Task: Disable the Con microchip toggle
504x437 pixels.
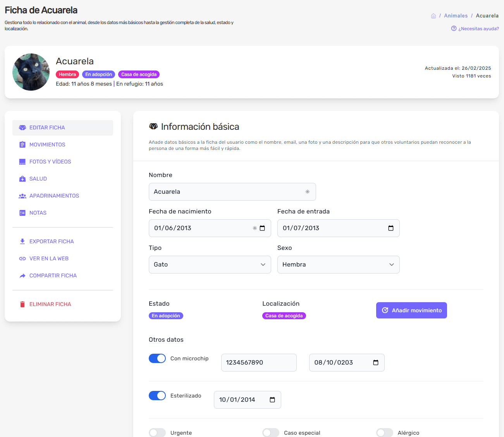Action: click(x=157, y=358)
